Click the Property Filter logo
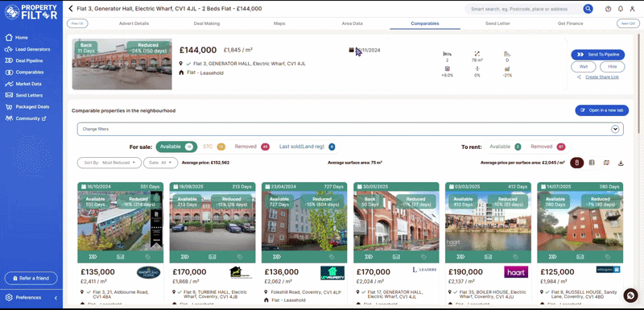644x310 pixels. coord(31,12)
